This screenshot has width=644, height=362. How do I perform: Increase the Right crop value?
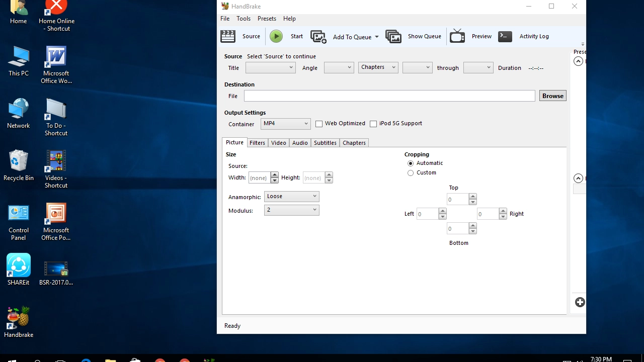tap(503, 211)
